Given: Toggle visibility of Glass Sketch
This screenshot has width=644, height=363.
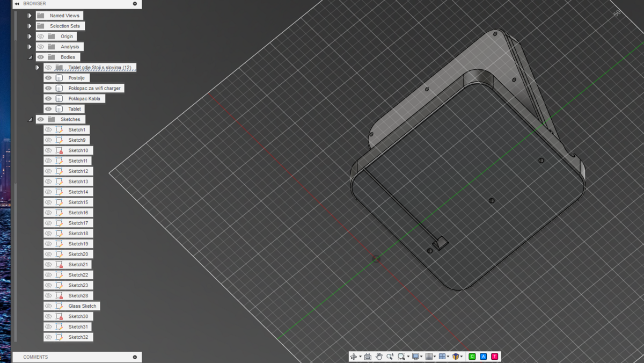Looking at the screenshot, I should (x=48, y=306).
